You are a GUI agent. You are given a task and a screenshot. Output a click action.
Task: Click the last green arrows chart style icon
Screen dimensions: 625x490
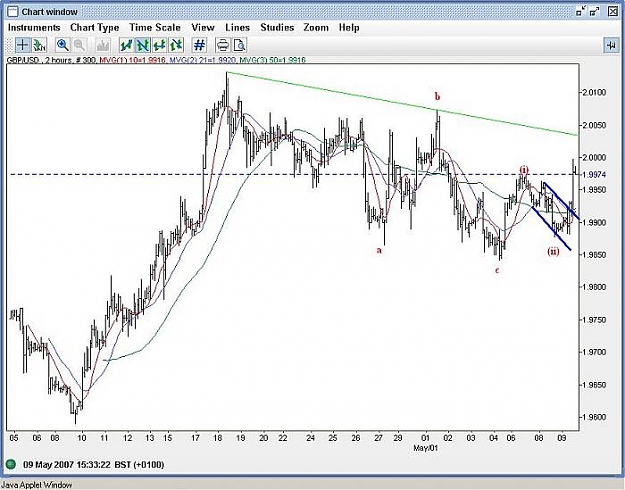(176, 45)
